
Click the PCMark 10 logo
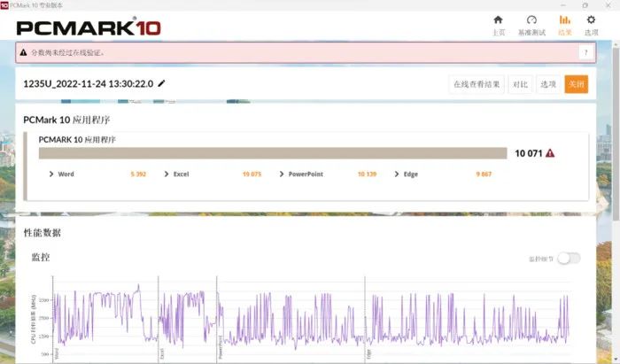pyautogui.click(x=89, y=27)
